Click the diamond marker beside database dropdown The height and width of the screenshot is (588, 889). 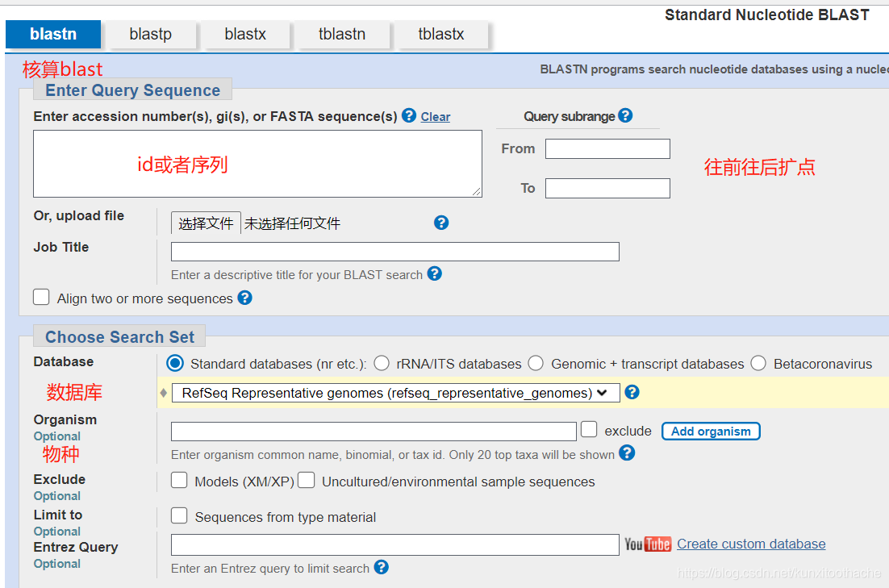pyautogui.click(x=163, y=393)
